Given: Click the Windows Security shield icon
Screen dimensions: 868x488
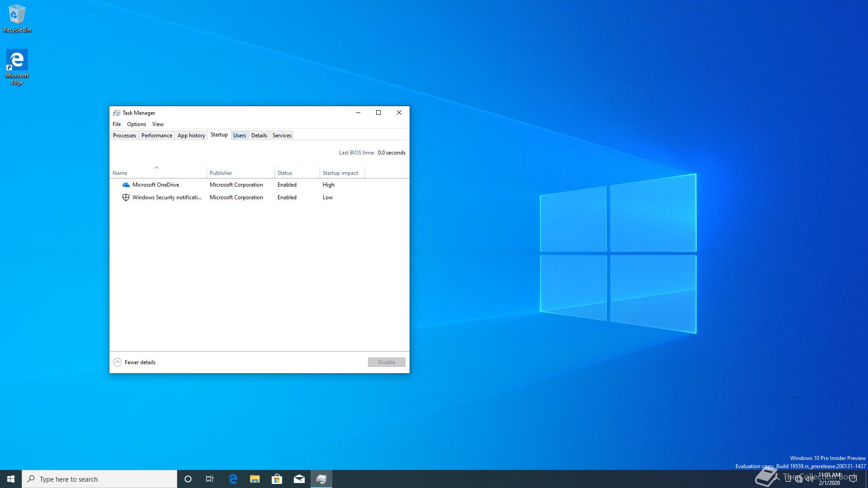Looking at the screenshot, I should [126, 197].
